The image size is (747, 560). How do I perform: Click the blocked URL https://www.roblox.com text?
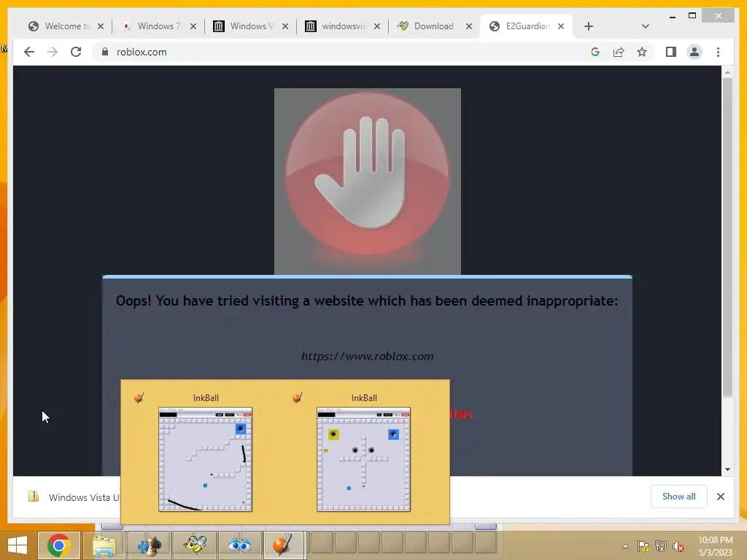(368, 356)
